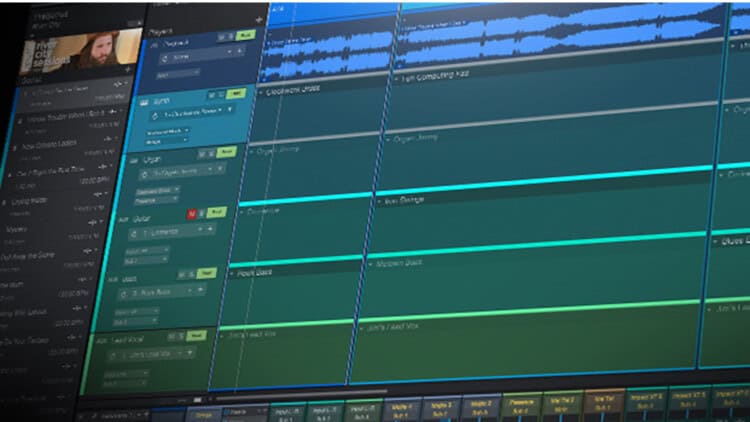Image resolution: width=750 pixels, height=422 pixels.
Task: Mute the Lead Vocal player
Action: [x=171, y=337]
